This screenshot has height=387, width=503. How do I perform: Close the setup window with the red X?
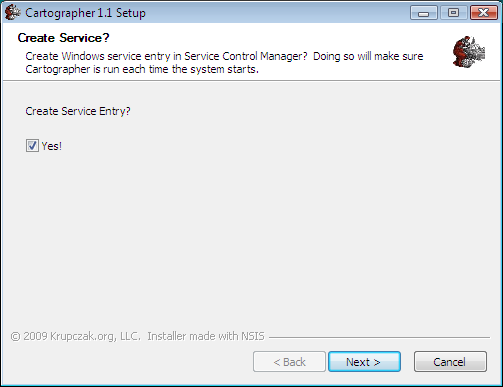click(x=484, y=13)
